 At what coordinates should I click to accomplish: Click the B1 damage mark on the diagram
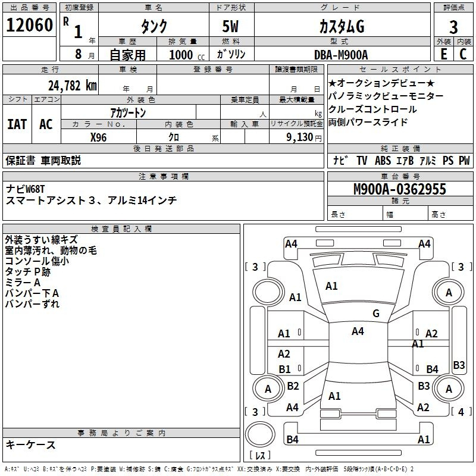284,369
